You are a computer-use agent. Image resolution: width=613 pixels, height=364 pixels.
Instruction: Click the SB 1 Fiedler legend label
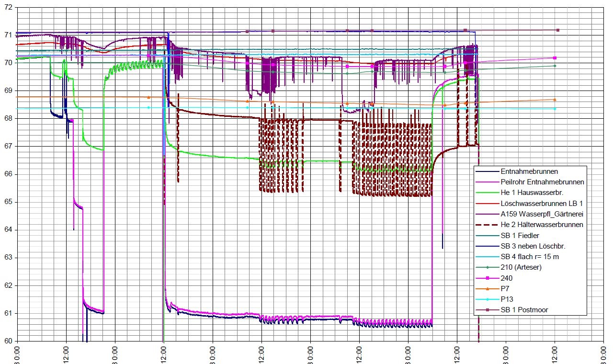pos(520,235)
